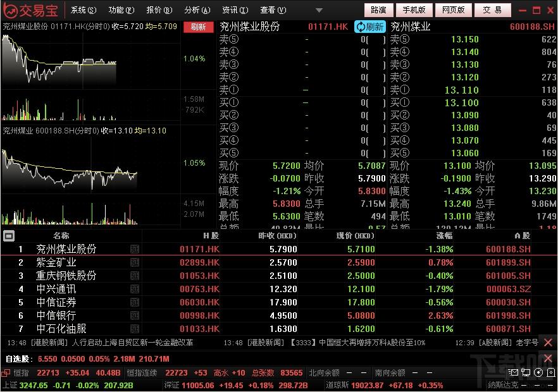The image size is (558, 392).
Task: Click the 600188.SH code in quote panel header
Action: point(532,27)
